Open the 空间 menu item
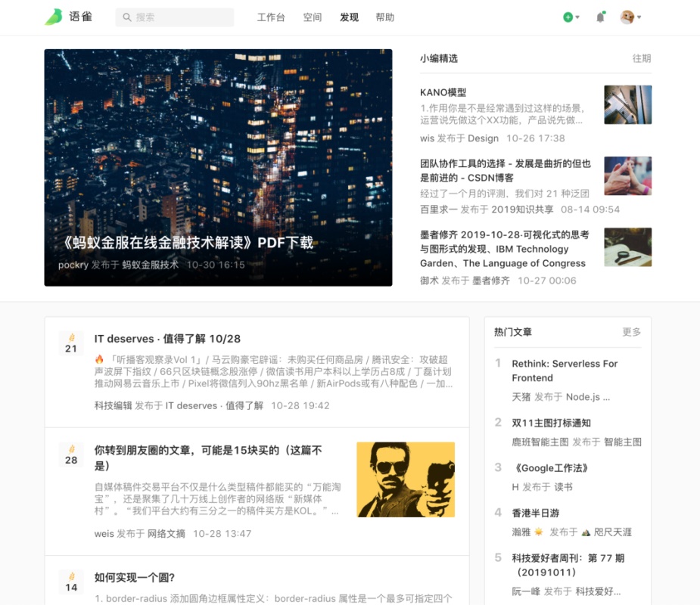The image size is (700, 605). [312, 17]
